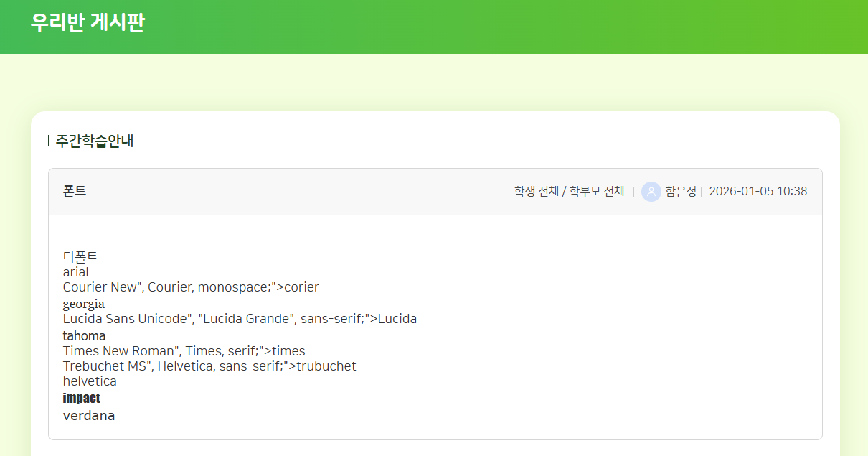868x456 pixels.
Task: Select the 주간학습안내 section heading
Action: 95,141
